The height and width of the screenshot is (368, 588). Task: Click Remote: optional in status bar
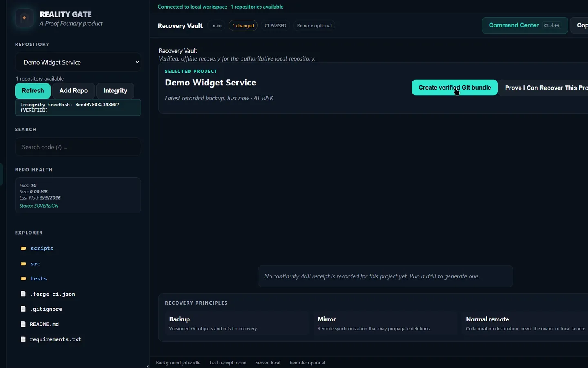click(307, 363)
